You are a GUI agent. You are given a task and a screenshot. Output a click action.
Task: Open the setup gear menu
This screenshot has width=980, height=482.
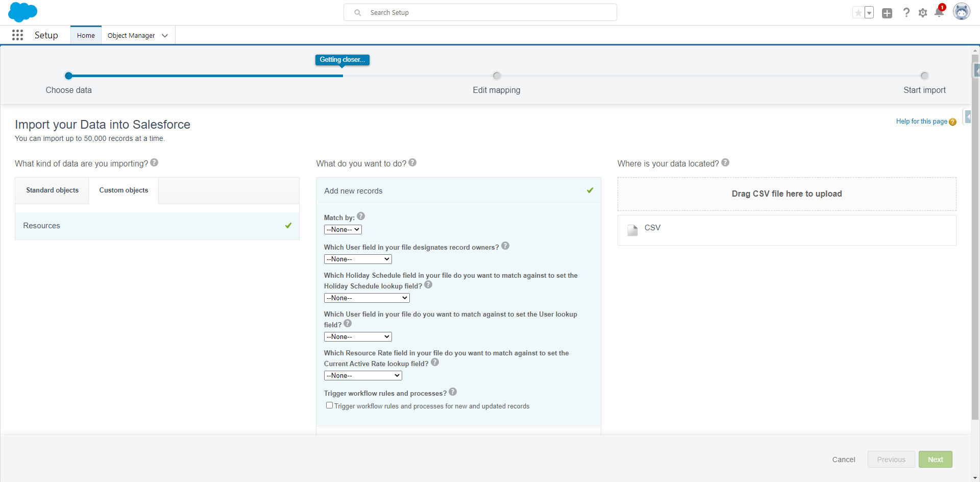pyautogui.click(x=923, y=13)
